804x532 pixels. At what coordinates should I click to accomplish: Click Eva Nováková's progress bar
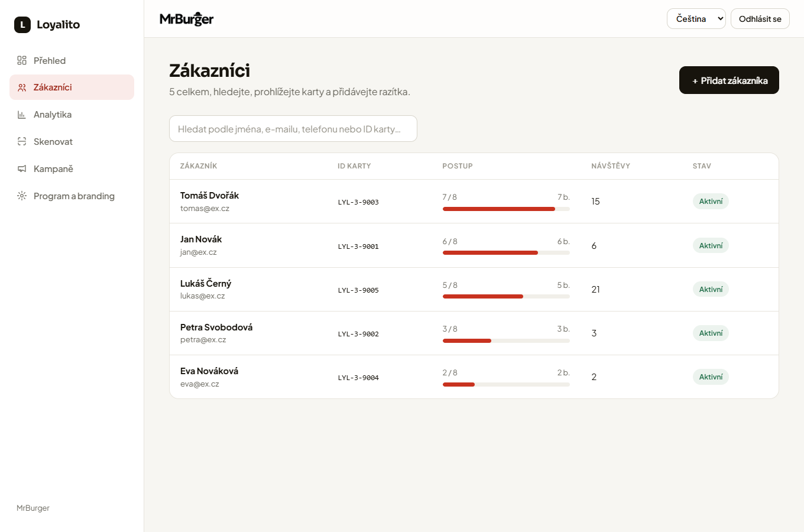pos(506,385)
